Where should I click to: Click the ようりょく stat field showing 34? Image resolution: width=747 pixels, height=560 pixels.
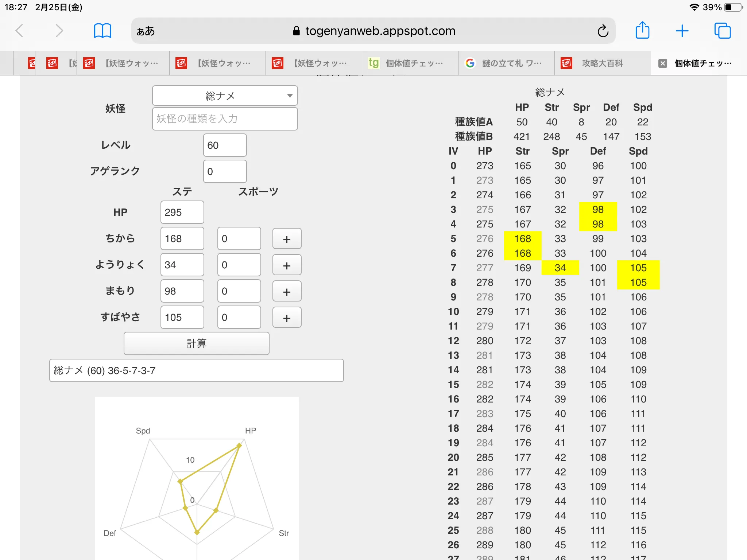[x=182, y=265]
